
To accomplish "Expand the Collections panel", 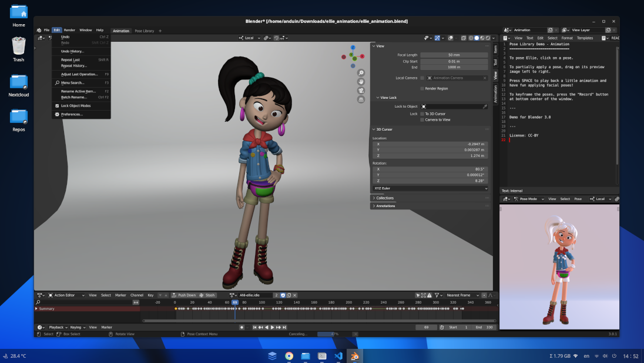I will coord(385,198).
